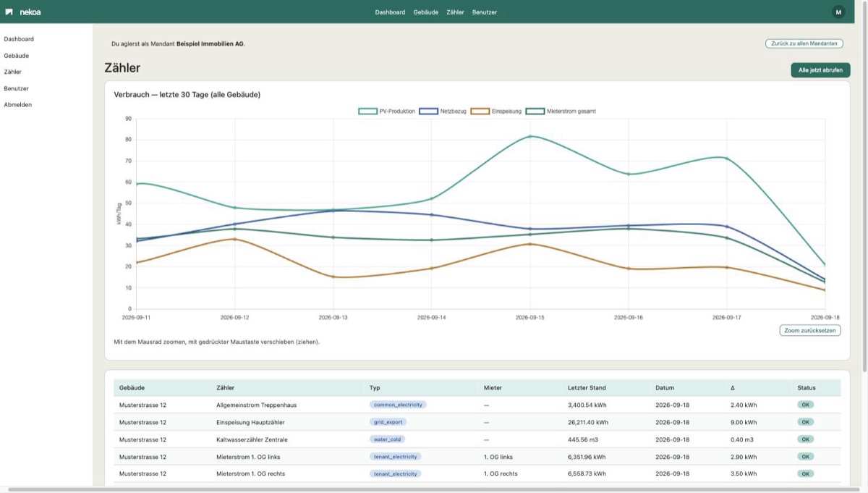Click the Einspeisung data point at 2026-09-12

click(x=234, y=239)
